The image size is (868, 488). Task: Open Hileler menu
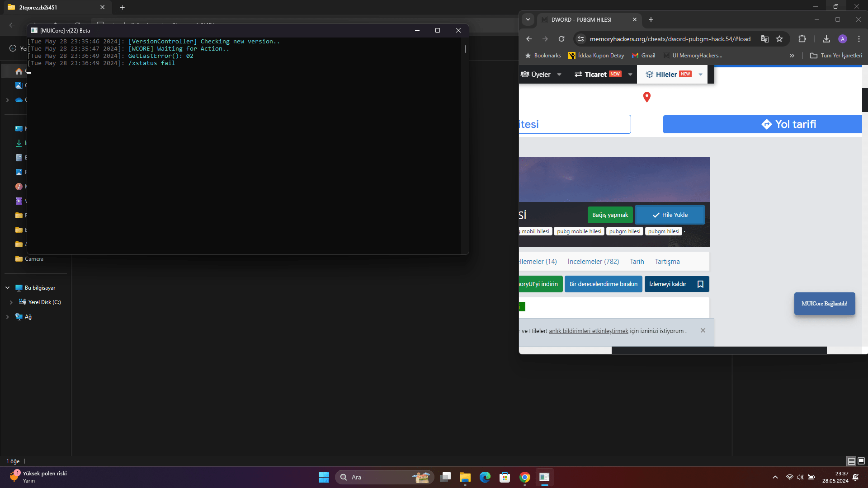[x=669, y=75]
